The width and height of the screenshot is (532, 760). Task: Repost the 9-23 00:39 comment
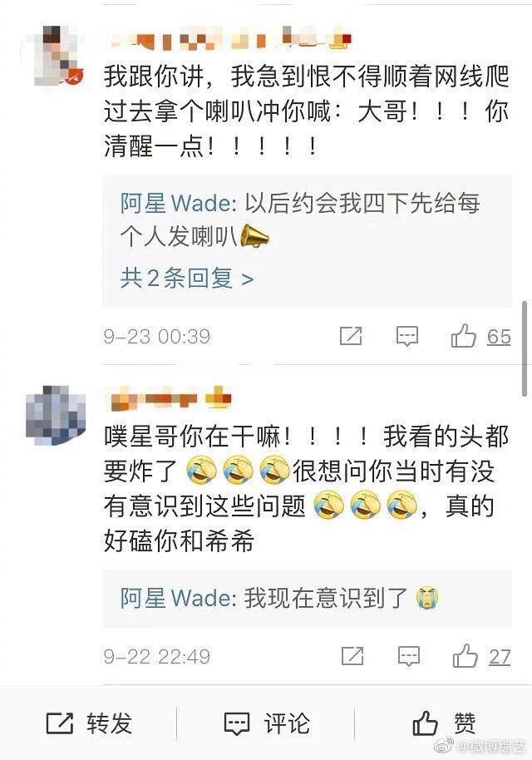pyautogui.click(x=351, y=336)
